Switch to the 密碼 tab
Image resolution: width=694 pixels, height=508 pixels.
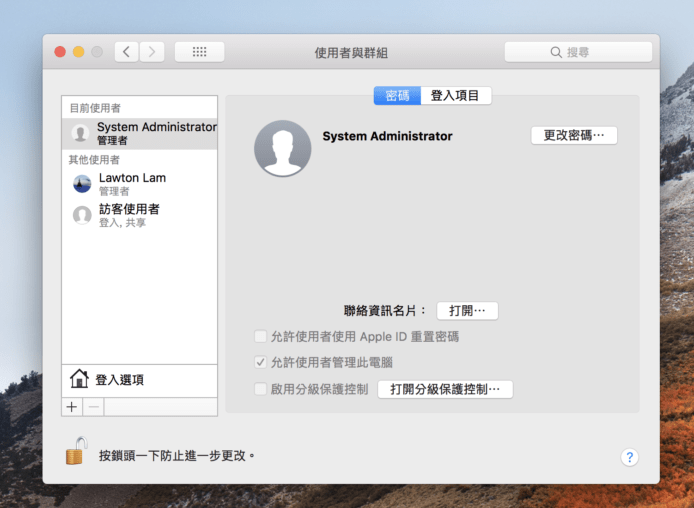click(x=397, y=96)
